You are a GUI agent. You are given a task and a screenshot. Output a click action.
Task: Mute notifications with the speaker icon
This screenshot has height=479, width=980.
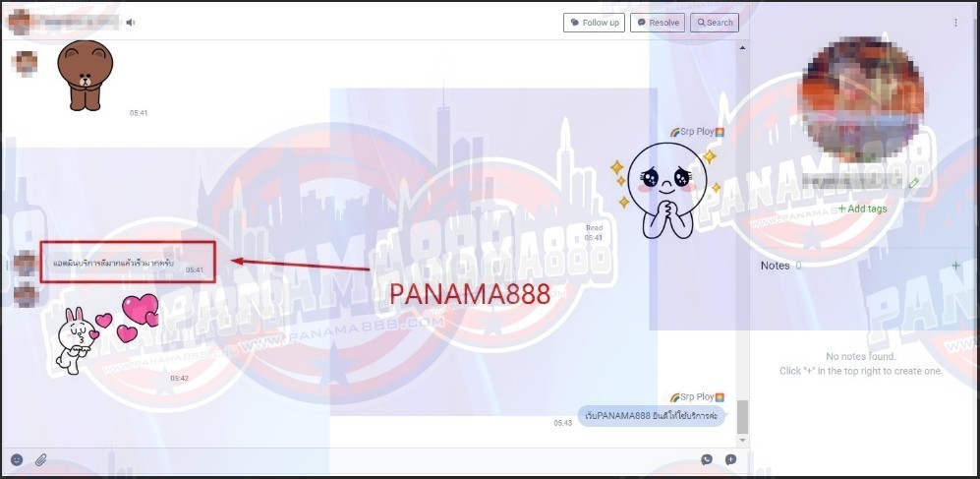(x=130, y=23)
